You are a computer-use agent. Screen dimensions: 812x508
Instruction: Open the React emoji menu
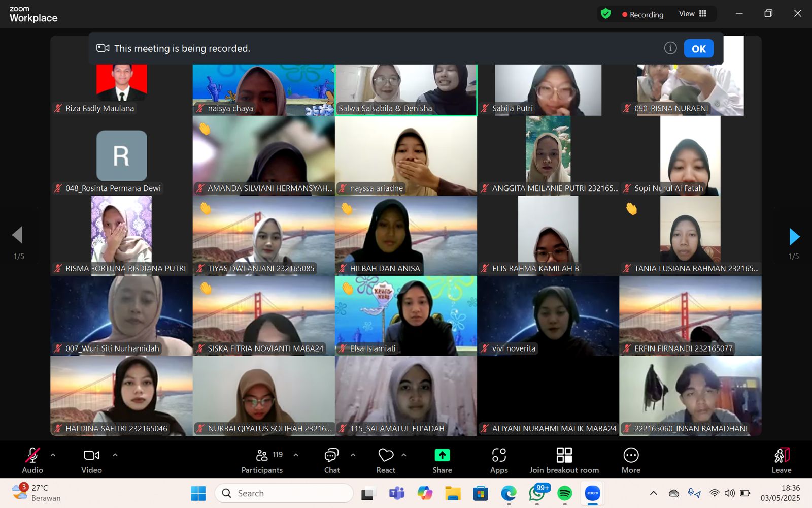coord(386,460)
